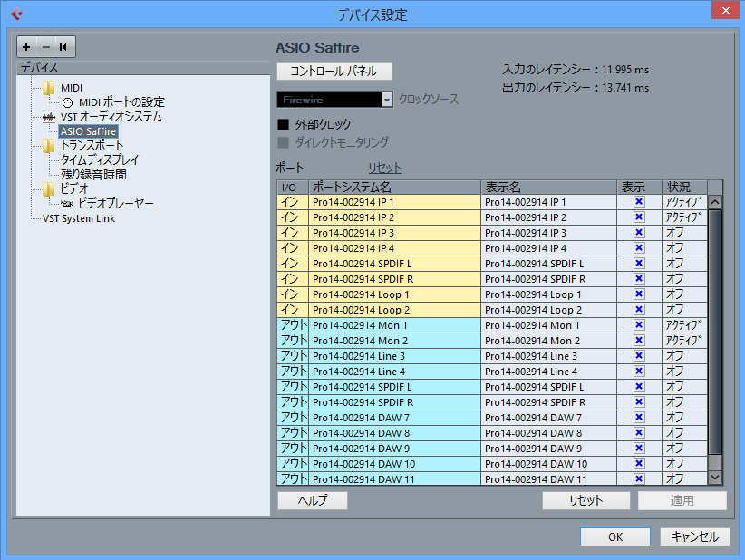Click the reset-to-start device toolbar icon
The image size is (745, 560).
pyautogui.click(x=63, y=47)
